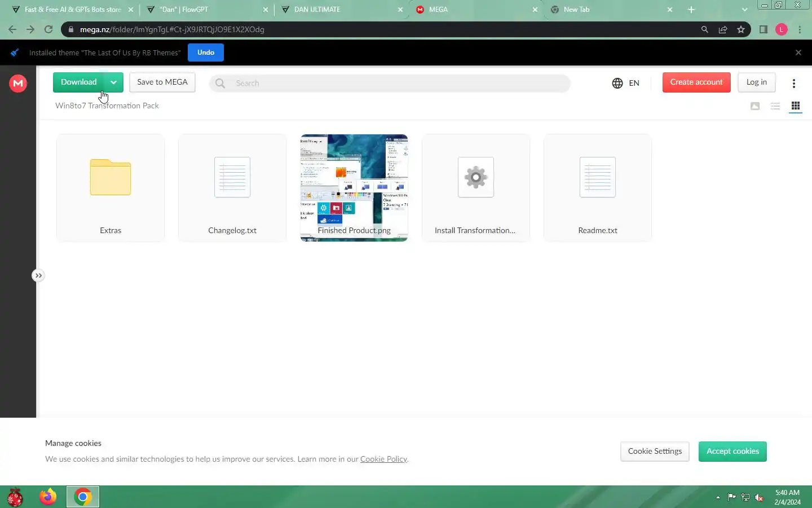Reload the page

pyautogui.click(x=48, y=29)
